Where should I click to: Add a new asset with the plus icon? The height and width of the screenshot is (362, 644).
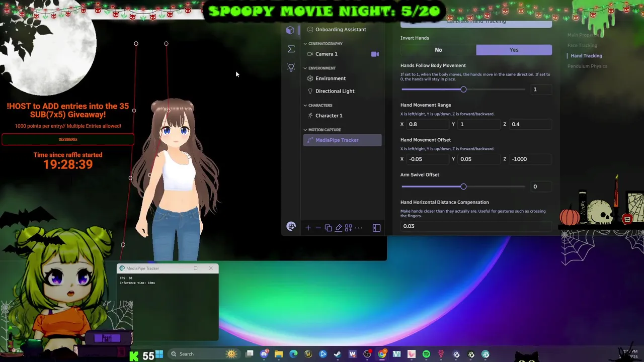(308, 228)
